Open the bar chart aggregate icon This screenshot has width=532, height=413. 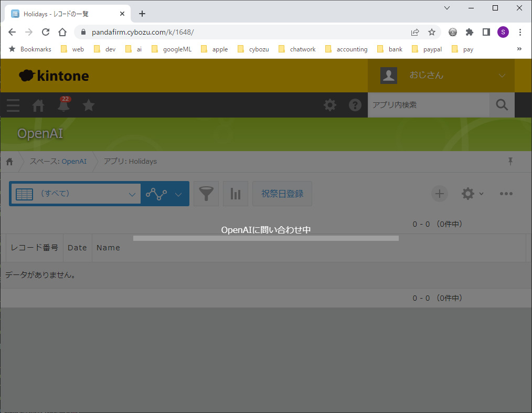[x=236, y=194]
